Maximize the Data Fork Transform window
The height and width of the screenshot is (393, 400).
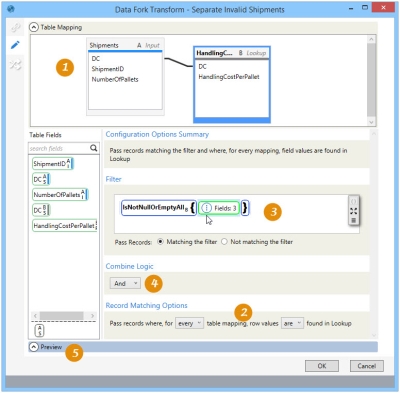[x=365, y=7]
